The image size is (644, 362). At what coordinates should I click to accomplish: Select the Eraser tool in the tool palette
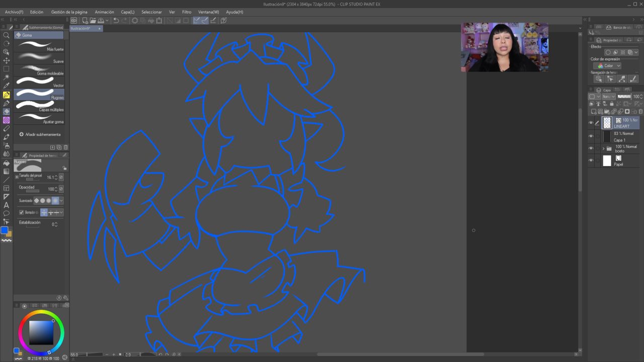pos(6,112)
